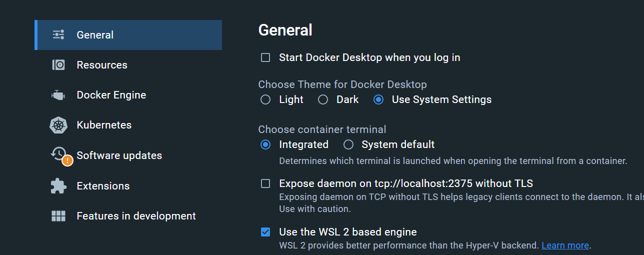This screenshot has height=255, width=644.
Task: Click the Choose Theme for Docker Desktop label
Action: click(342, 84)
